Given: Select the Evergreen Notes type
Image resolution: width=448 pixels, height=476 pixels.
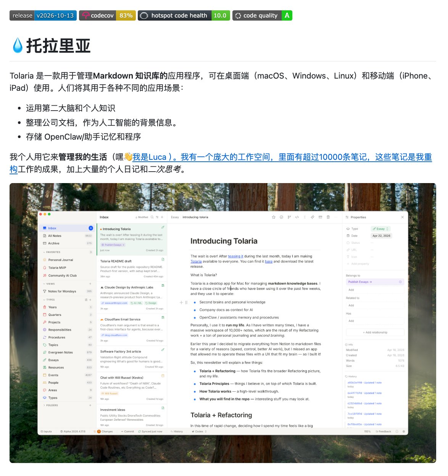Looking at the screenshot, I should [x=67, y=352].
